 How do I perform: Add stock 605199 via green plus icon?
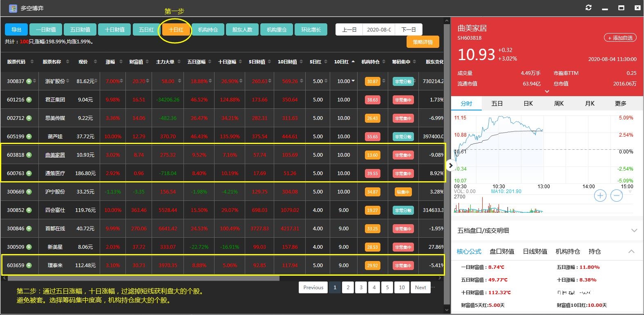[x=29, y=137]
